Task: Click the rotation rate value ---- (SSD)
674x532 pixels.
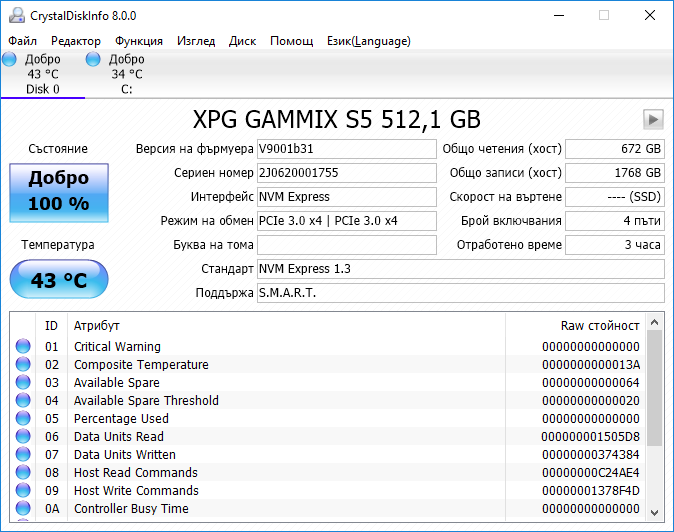Action: pyautogui.click(x=615, y=197)
